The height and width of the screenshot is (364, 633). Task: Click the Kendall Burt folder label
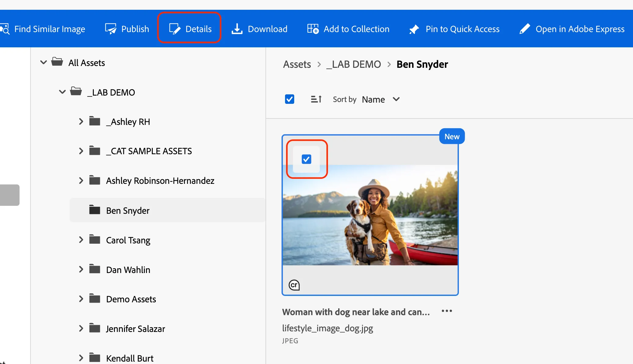pos(130,358)
